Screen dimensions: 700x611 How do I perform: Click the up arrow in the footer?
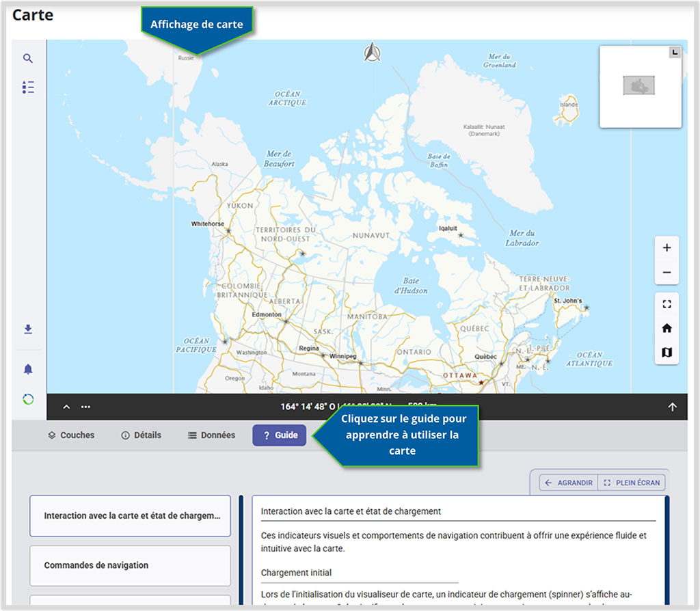coord(673,406)
